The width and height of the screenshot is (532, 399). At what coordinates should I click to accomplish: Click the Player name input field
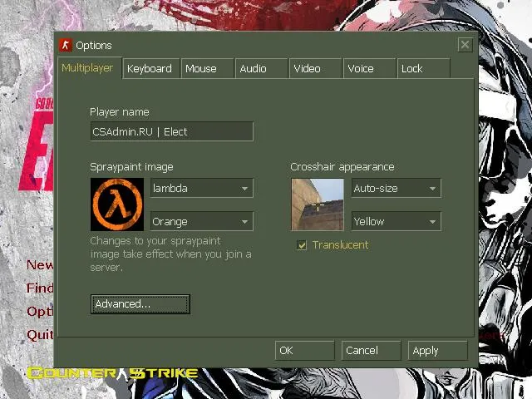tap(172, 131)
